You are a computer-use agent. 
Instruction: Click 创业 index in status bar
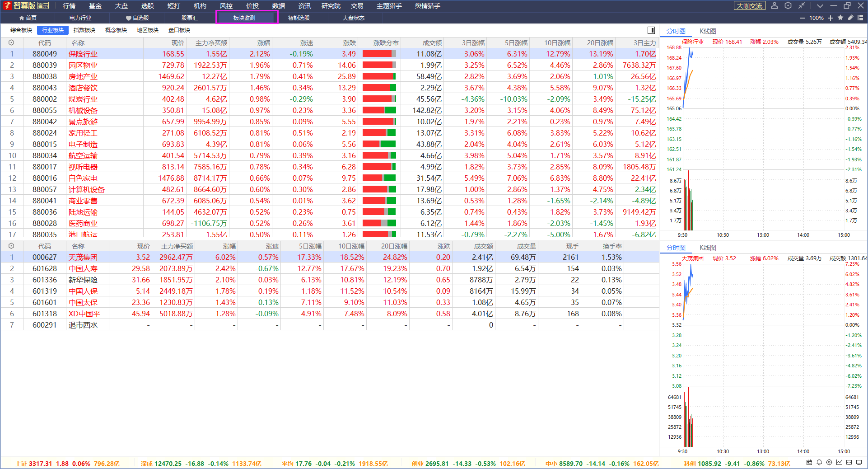468,464
